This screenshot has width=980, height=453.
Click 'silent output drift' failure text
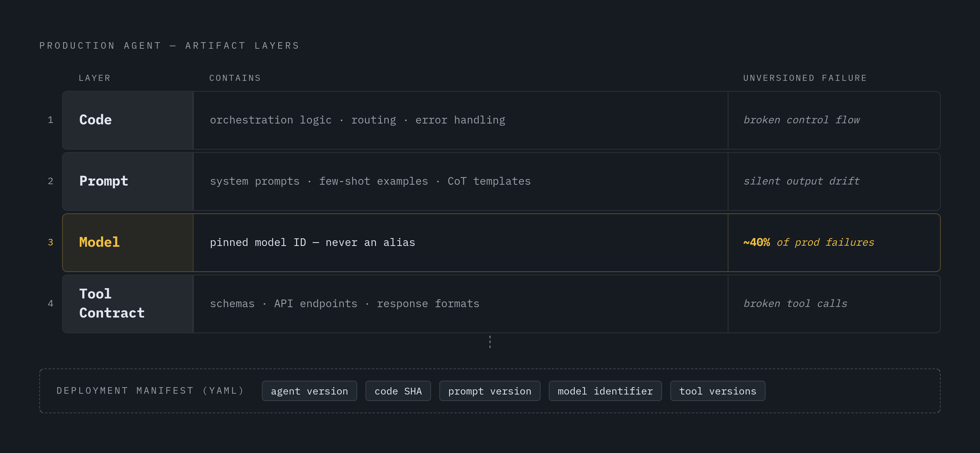[802, 181]
